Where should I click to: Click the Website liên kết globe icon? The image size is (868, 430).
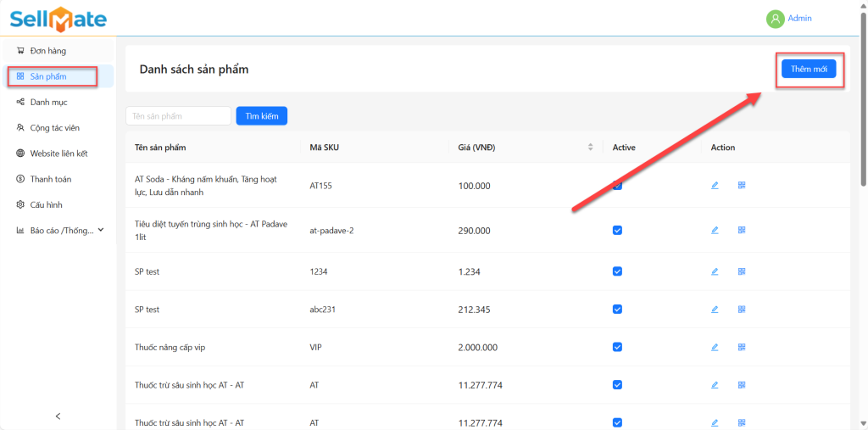pyautogui.click(x=20, y=154)
